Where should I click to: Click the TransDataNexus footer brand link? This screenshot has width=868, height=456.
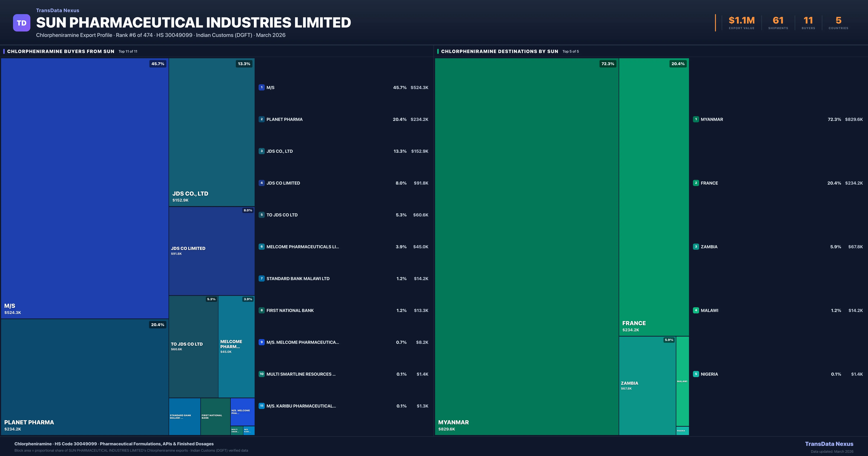829,444
